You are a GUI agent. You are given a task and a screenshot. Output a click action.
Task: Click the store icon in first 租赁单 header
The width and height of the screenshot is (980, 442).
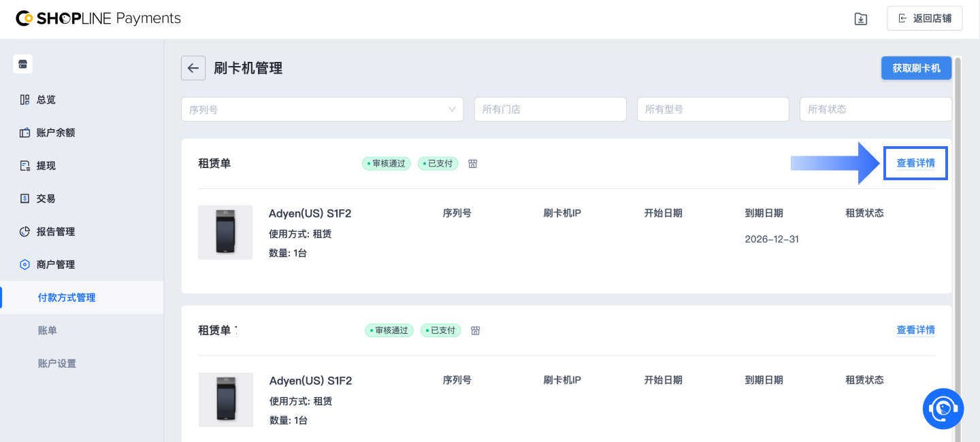tap(473, 164)
